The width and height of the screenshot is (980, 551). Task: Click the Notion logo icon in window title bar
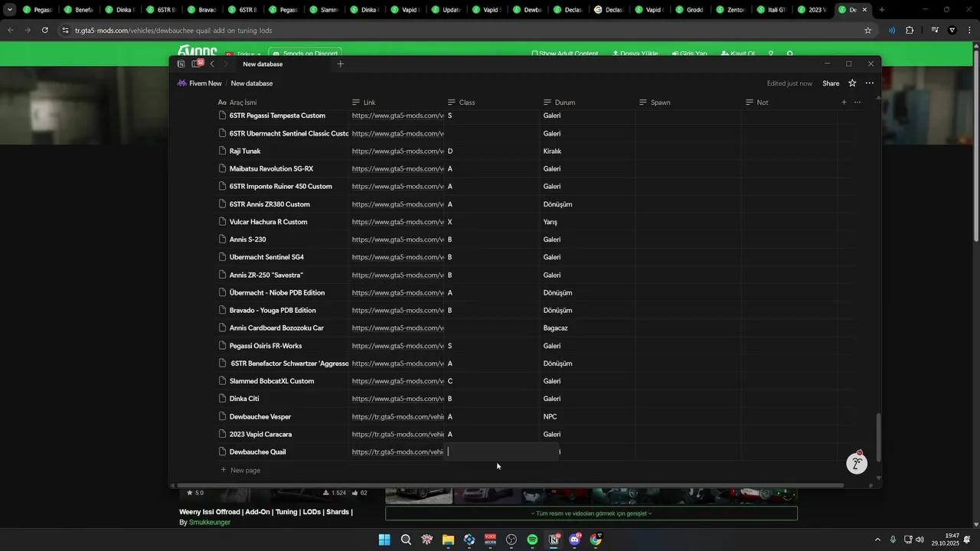(181, 64)
